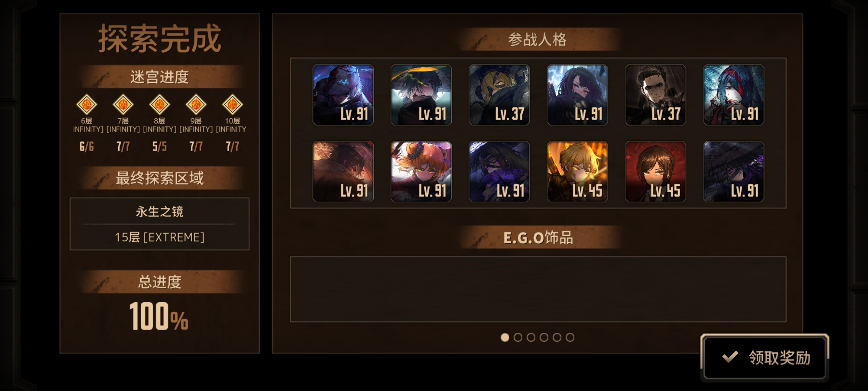Jump to the last page dot
This screenshot has height=391, width=868.
[570, 337]
